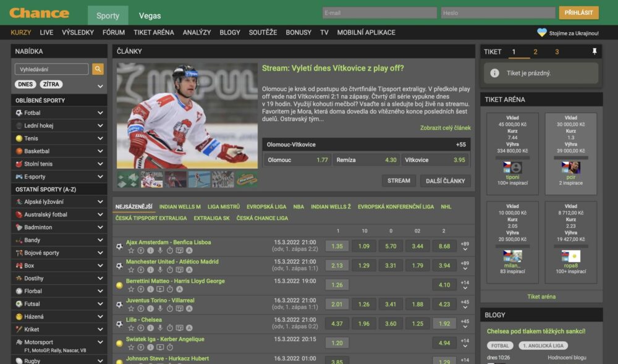The image size is (618, 364).
Task: Click stopwatch icon in Manchester United row
Action: (x=169, y=270)
